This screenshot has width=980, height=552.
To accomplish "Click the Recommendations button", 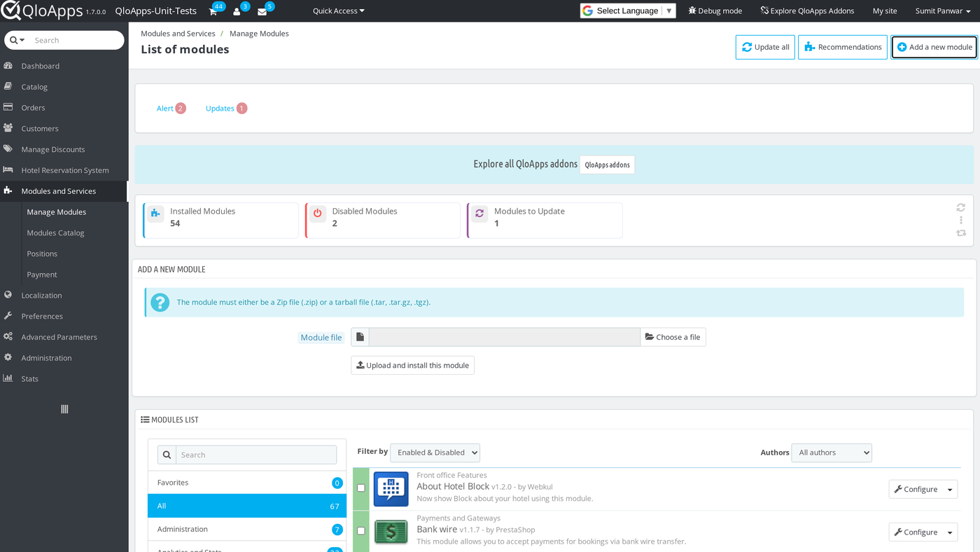I will coord(843,47).
